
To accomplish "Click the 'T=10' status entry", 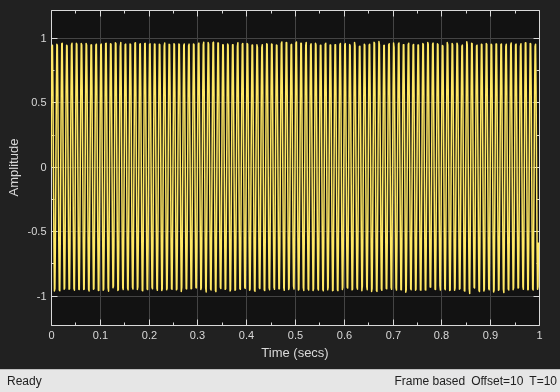I will (x=543, y=381).
